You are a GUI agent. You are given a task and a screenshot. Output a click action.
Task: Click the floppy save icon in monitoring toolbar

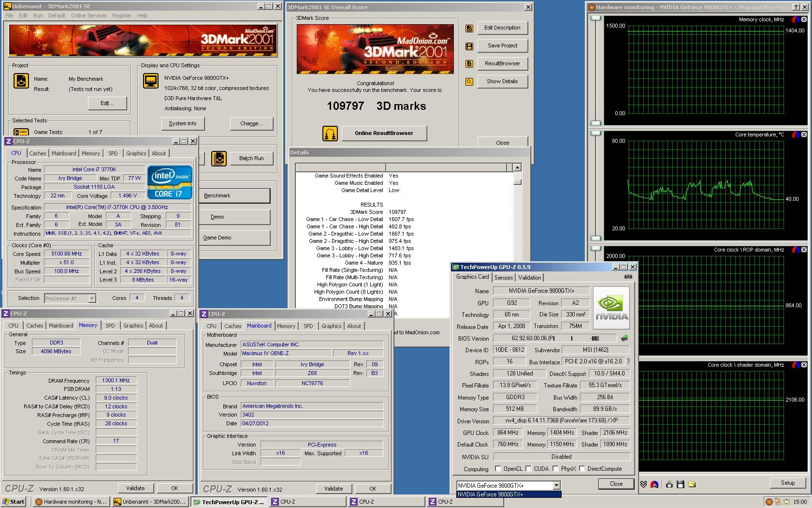pyautogui.click(x=681, y=484)
